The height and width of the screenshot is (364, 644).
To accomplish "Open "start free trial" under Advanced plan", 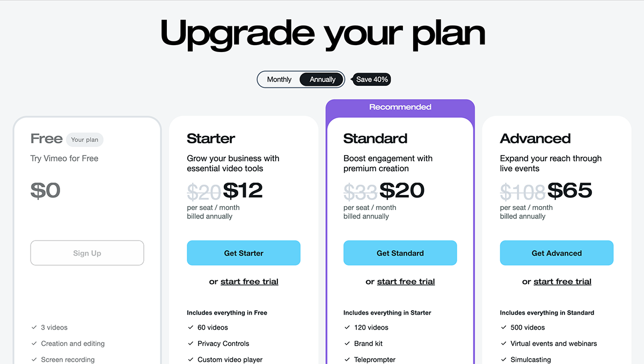I will (x=562, y=281).
